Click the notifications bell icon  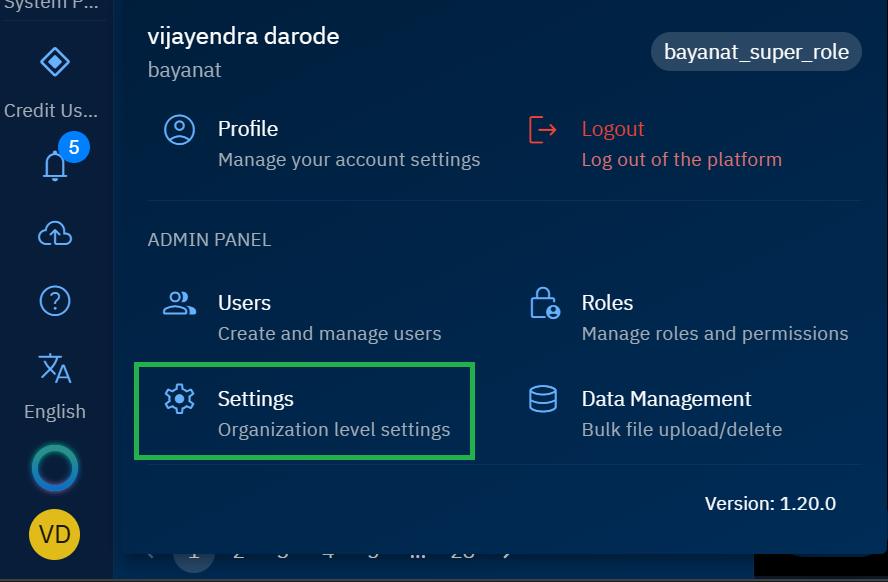pos(55,166)
